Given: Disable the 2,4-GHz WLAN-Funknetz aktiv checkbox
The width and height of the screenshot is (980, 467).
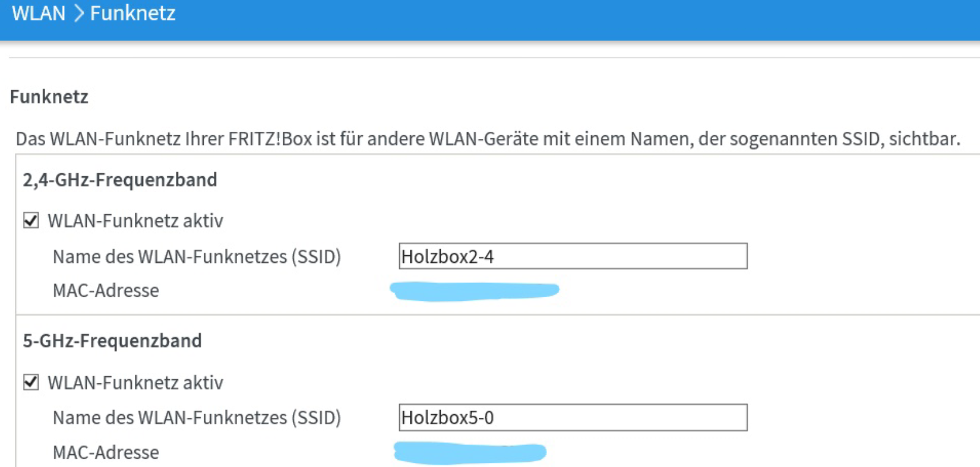Looking at the screenshot, I should click(31, 221).
